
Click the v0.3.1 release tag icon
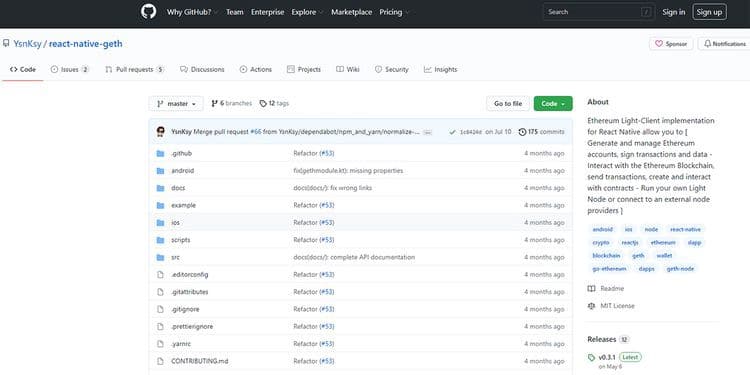point(592,357)
